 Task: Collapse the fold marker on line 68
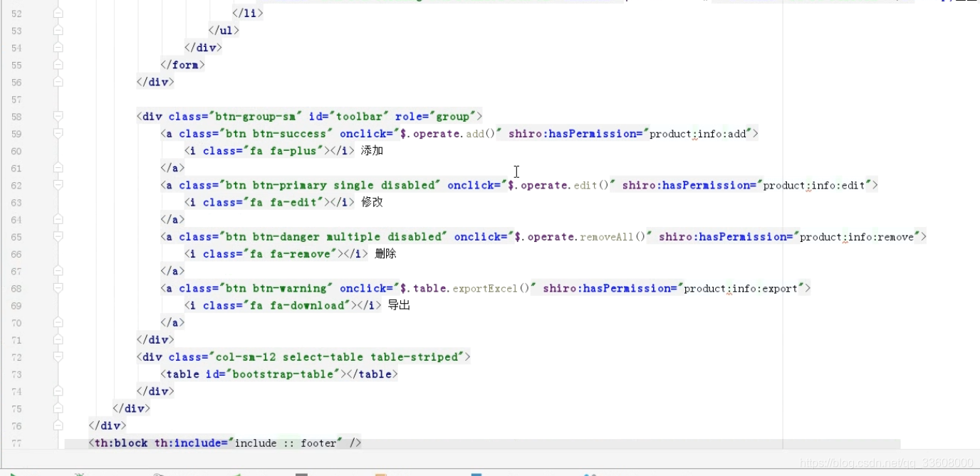[x=58, y=288]
